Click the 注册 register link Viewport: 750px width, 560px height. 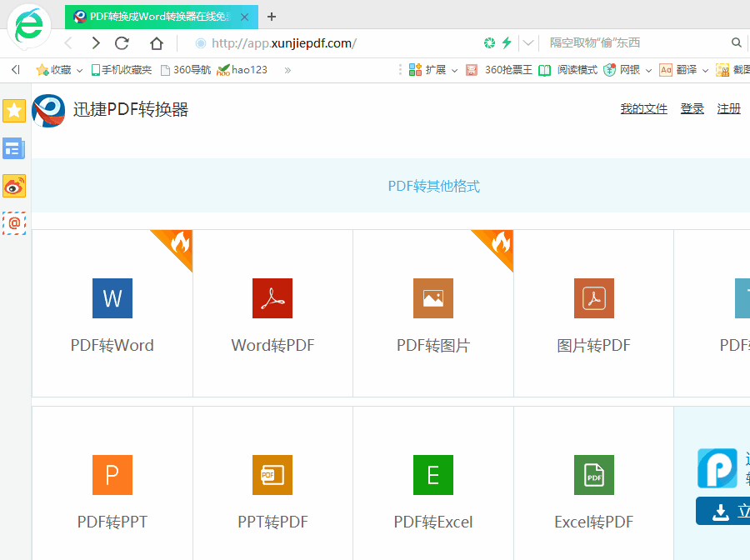click(728, 109)
